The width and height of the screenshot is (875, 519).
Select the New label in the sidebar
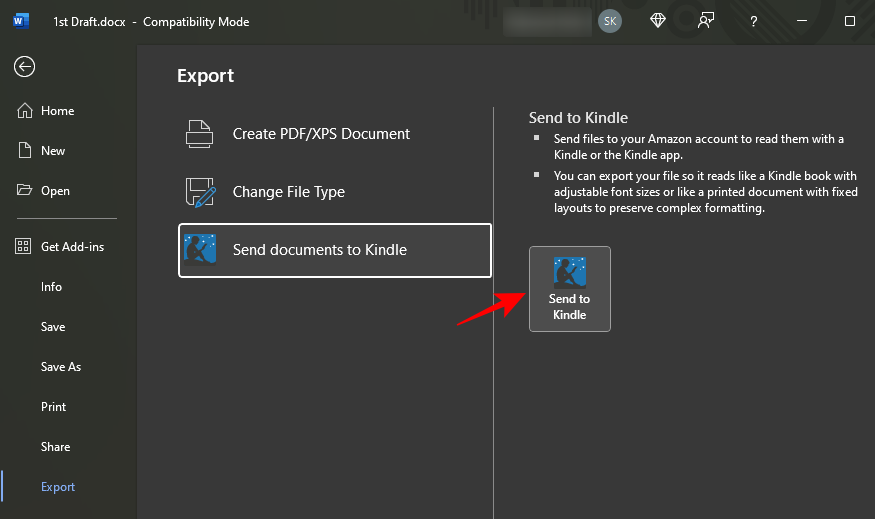click(x=53, y=151)
